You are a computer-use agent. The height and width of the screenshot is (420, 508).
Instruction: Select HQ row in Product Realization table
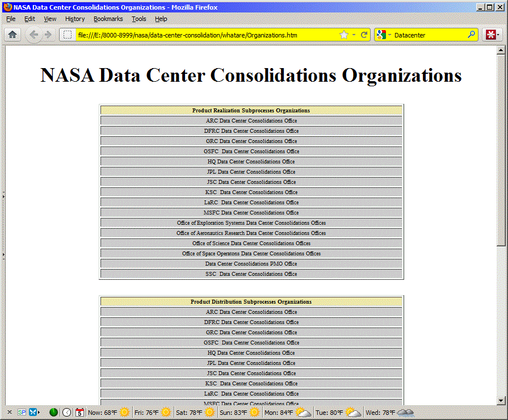[251, 161]
